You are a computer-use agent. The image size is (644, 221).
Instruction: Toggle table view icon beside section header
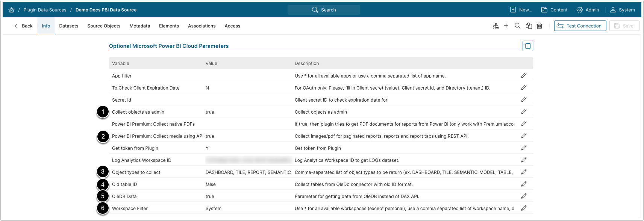(527, 46)
